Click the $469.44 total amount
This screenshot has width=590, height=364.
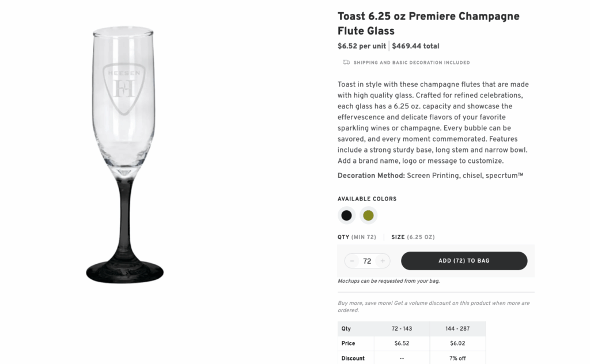415,46
